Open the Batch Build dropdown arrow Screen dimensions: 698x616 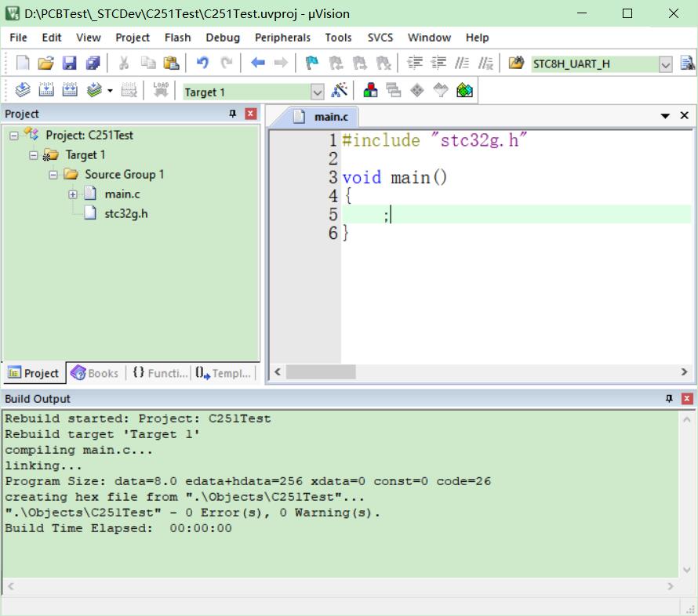(x=110, y=91)
